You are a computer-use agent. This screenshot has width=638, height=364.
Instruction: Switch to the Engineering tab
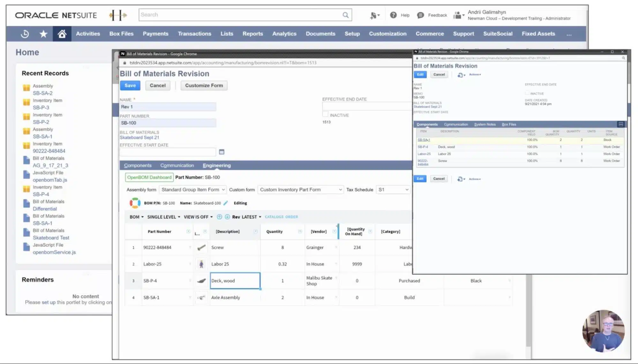click(x=217, y=165)
